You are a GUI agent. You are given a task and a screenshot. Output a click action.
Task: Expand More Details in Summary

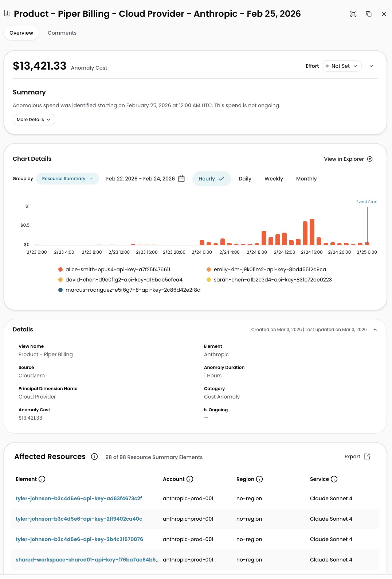pyautogui.click(x=34, y=120)
